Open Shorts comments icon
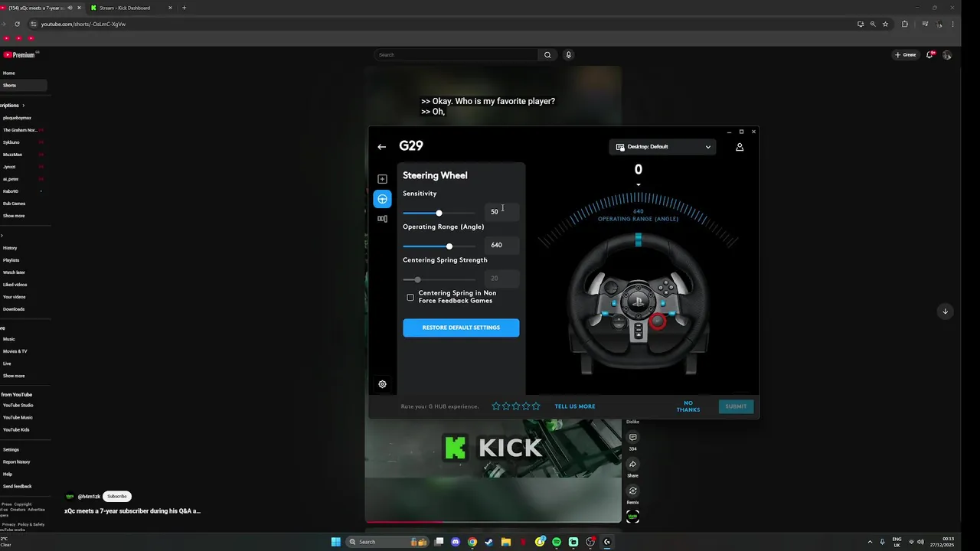 click(x=632, y=438)
